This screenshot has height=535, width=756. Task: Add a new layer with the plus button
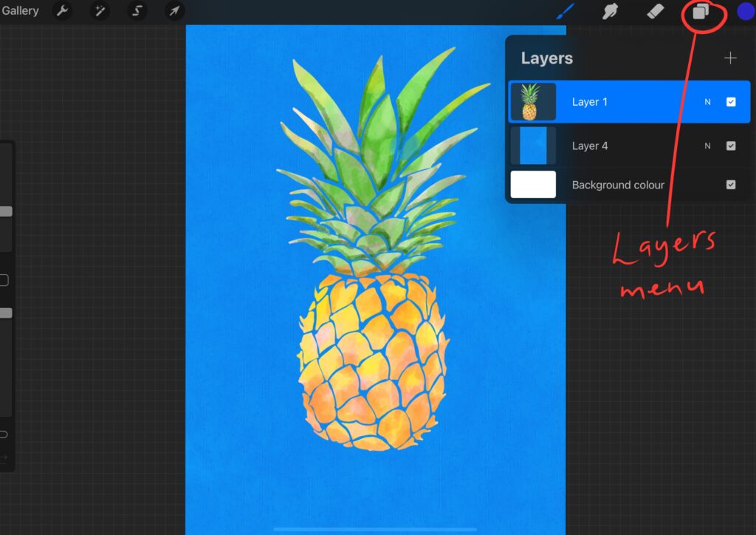tap(730, 58)
